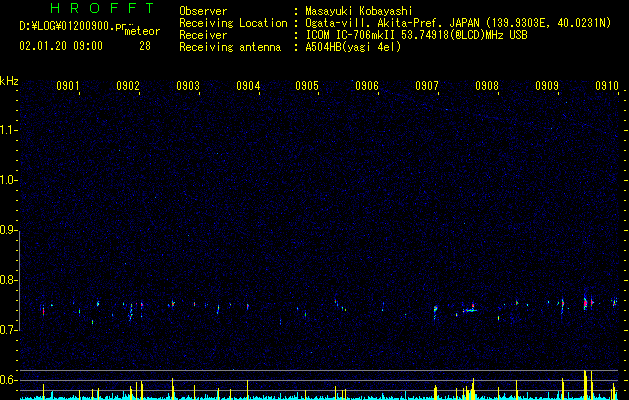Click the gray frequency range bar left of axis
The height and width of the screenshot is (400, 629).
click(19, 281)
